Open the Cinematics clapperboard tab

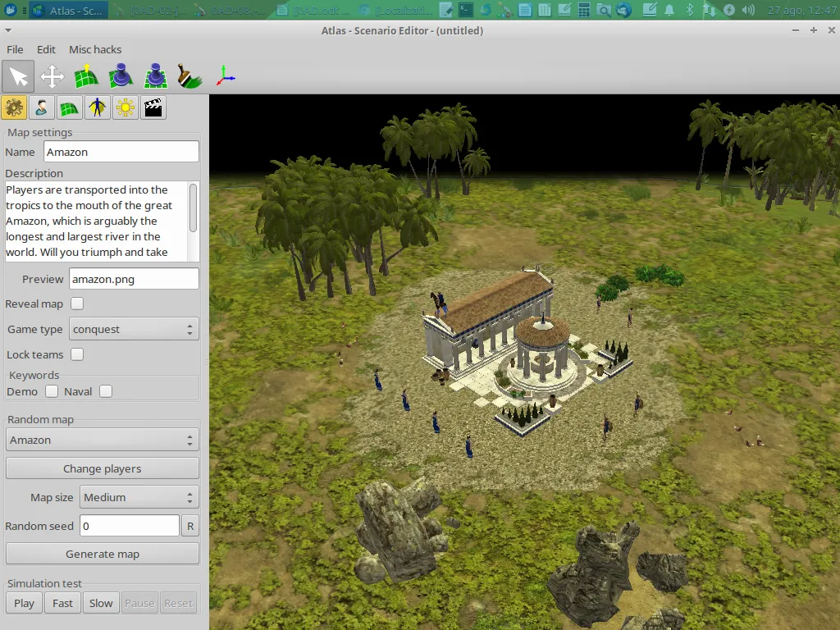pyautogui.click(x=153, y=107)
